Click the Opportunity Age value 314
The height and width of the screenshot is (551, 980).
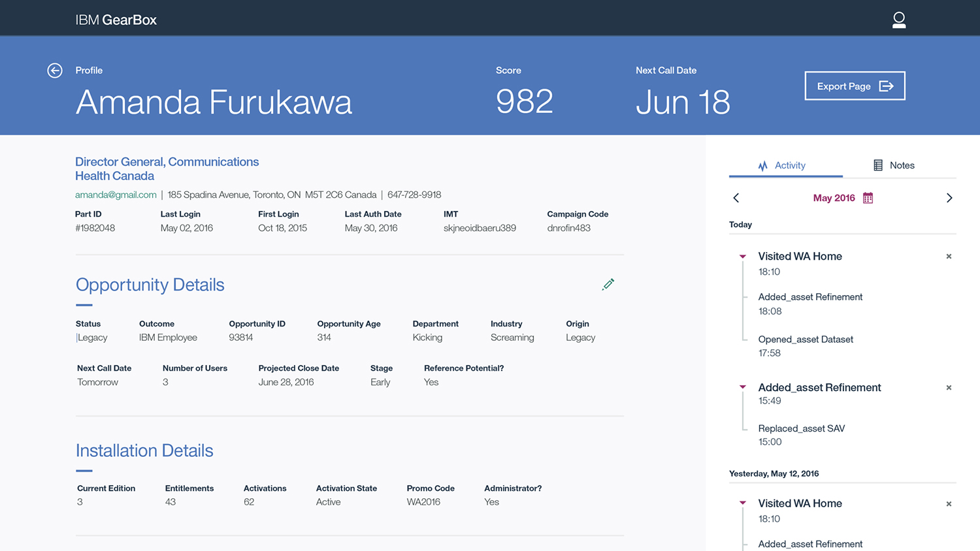click(324, 338)
